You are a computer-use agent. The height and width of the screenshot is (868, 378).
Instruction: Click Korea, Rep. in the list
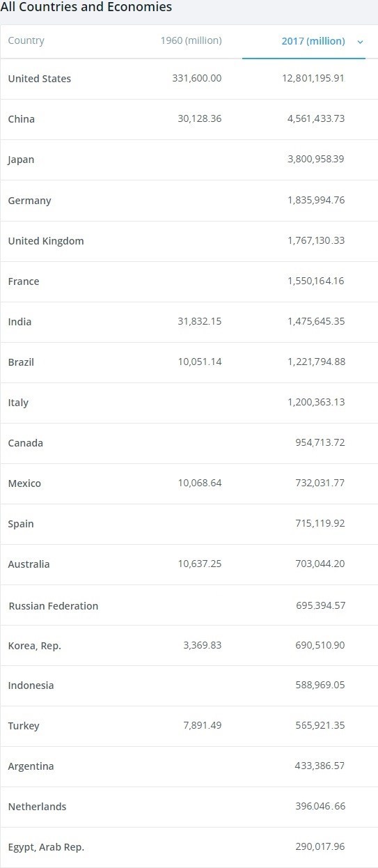(x=35, y=646)
